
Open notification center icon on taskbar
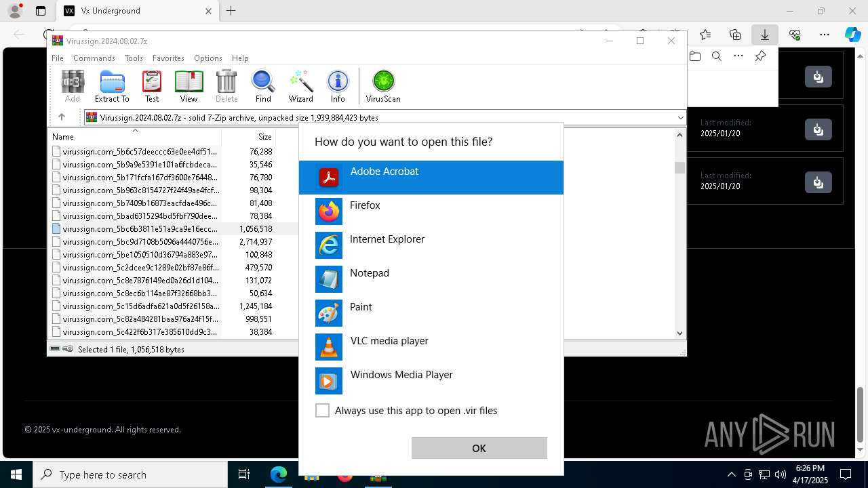coord(846,474)
